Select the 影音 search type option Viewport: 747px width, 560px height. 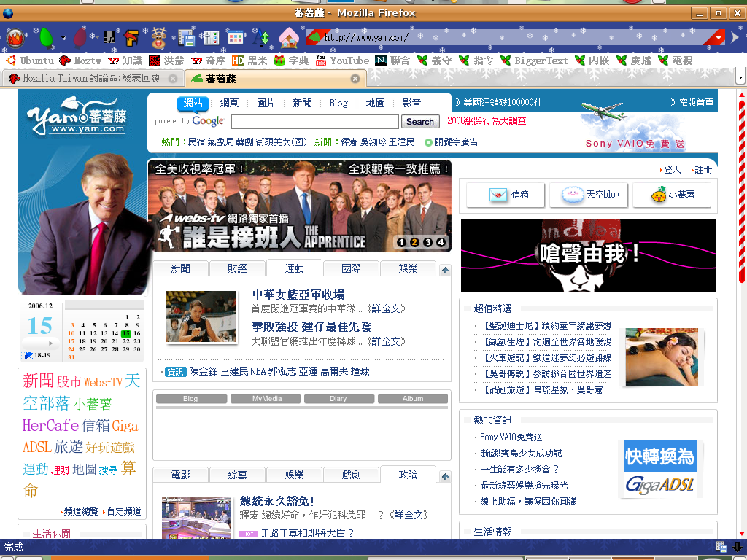[x=411, y=103]
